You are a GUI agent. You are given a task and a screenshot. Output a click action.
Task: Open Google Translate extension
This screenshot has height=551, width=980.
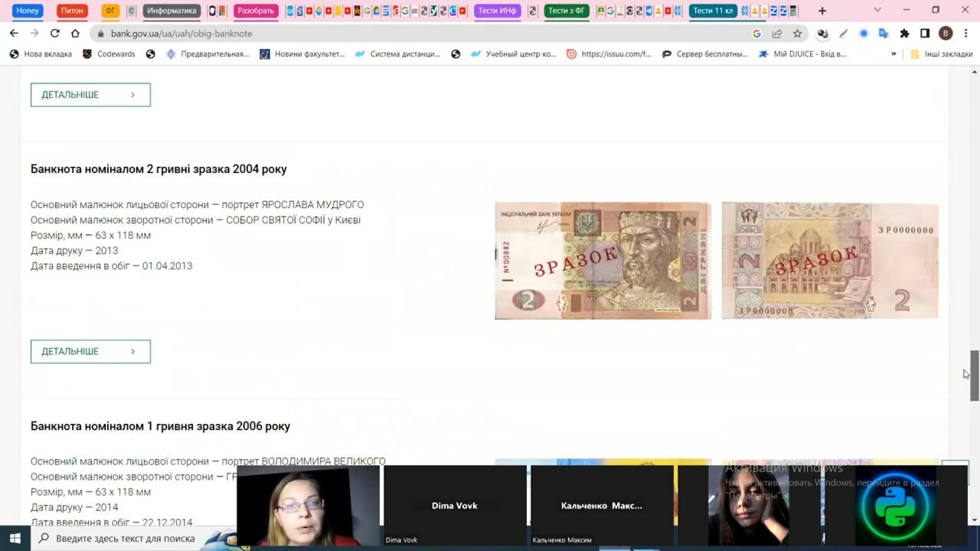pyautogui.click(x=884, y=34)
